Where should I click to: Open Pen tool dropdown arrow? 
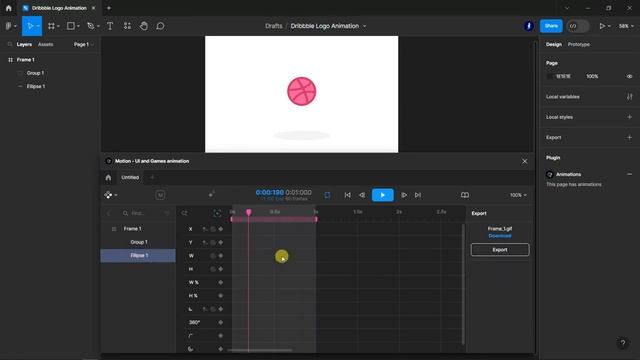pyautogui.click(x=98, y=26)
